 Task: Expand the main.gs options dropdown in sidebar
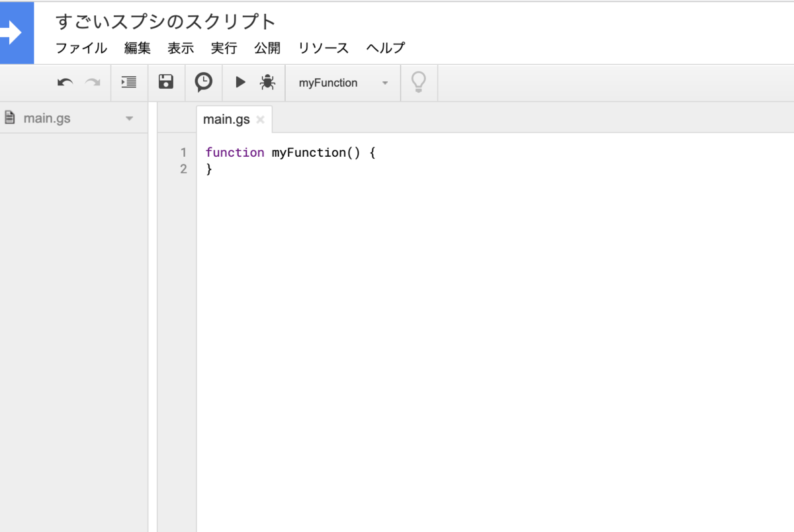pos(130,118)
